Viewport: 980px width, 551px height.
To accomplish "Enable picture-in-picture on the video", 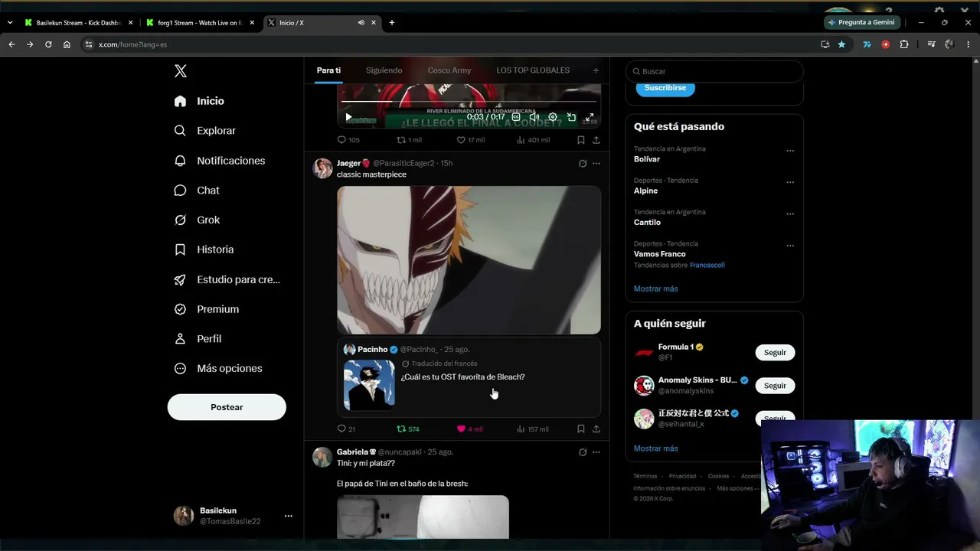I will [571, 117].
